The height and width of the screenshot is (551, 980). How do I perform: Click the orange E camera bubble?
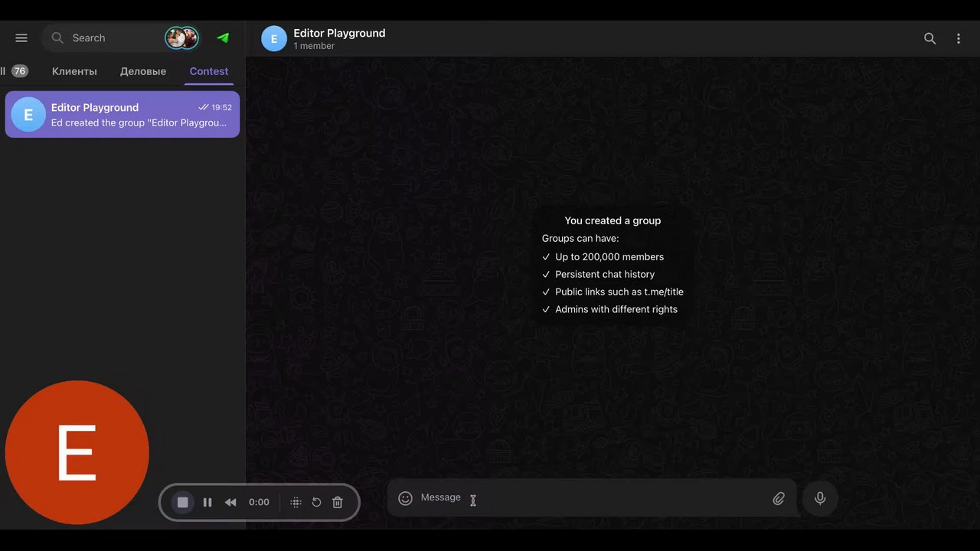(77, 452)
